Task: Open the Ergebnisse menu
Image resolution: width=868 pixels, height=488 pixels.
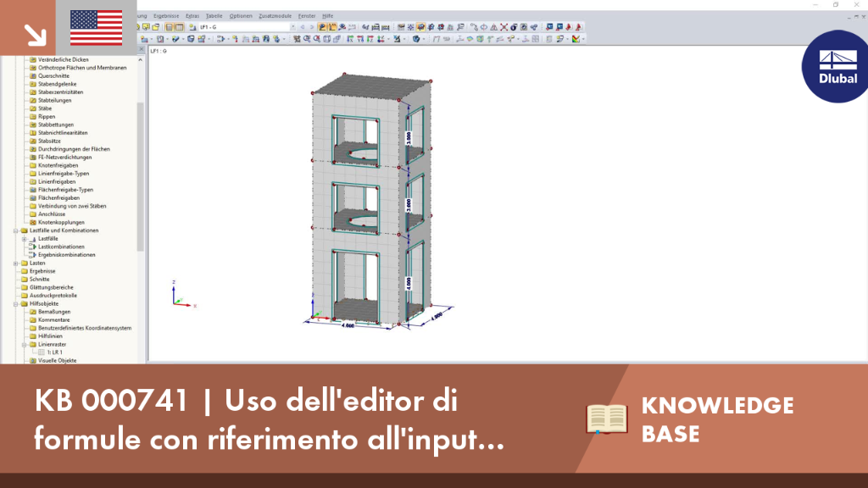Action: 166,16
